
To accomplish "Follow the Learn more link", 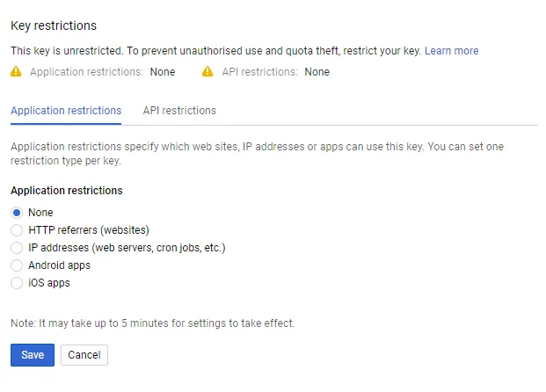I will click(x=451, y=51).
